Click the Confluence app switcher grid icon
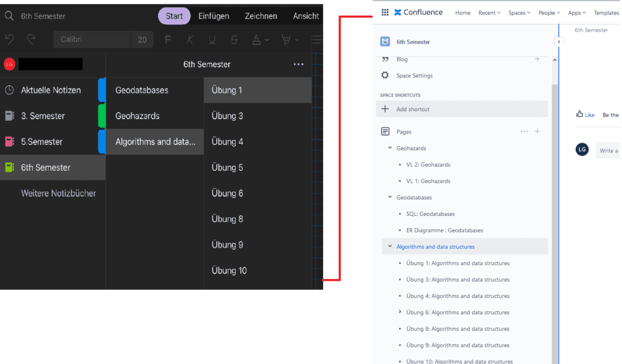This screenshot has height=364, width=622. point(385,12)
